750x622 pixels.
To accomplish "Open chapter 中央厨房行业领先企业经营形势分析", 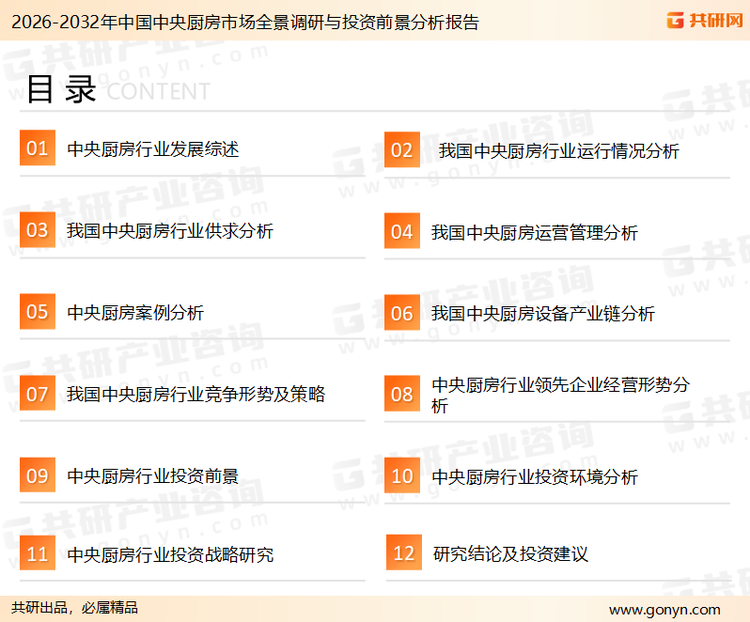I will [561, 395].
